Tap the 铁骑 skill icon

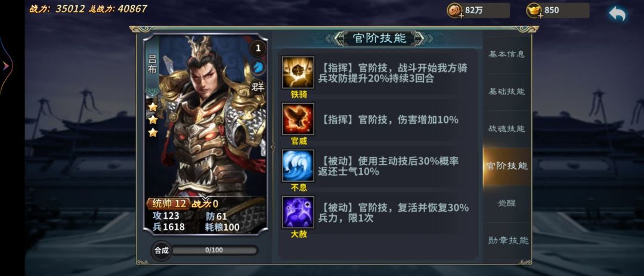click(x=298, y=72)
